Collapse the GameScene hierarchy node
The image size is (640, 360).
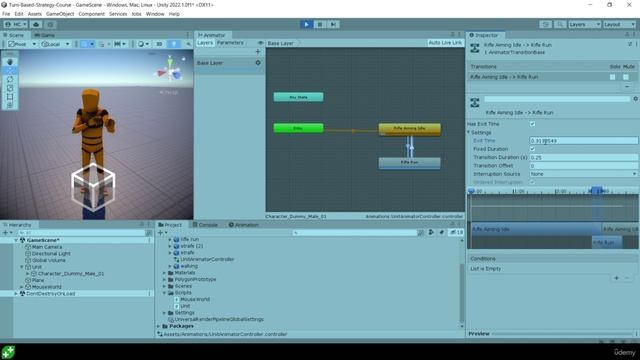click(16, 240)
